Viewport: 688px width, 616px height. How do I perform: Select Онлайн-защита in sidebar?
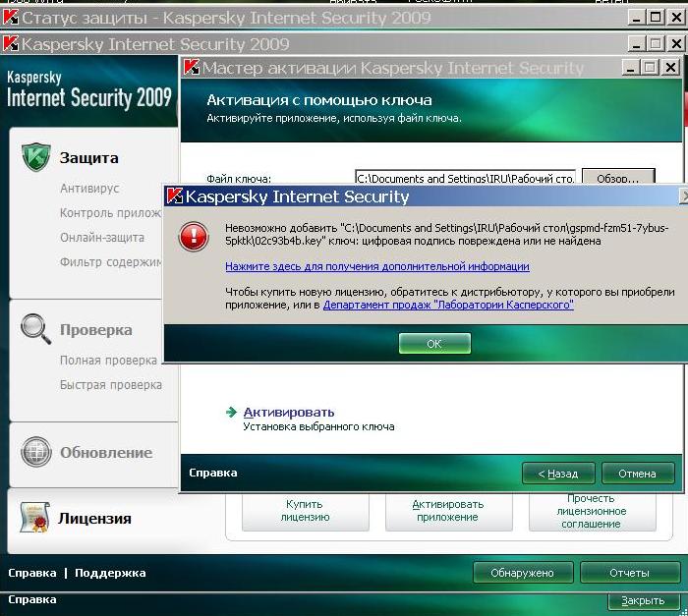pyautogui.click(x=102, y=238)
